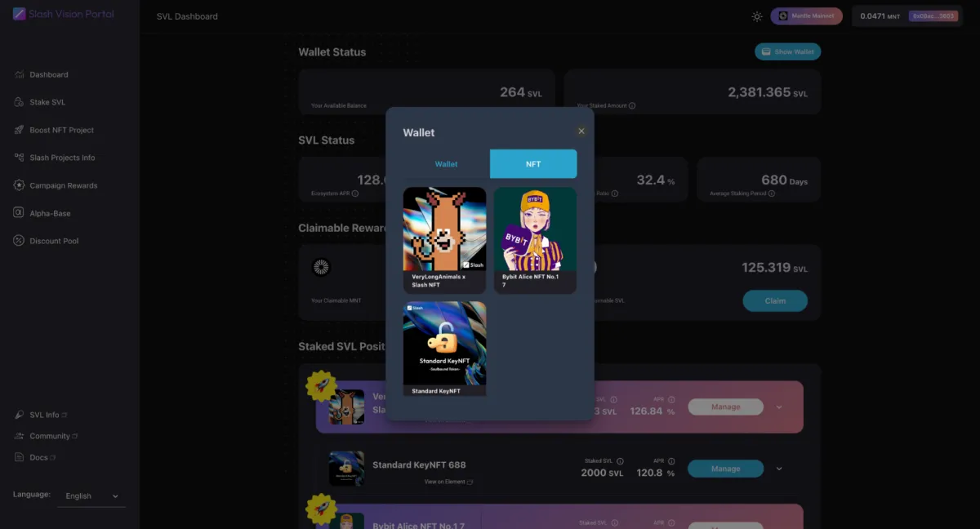Close the Wallet dialog
The image size is (980, 529).
[x=581, y=131]
